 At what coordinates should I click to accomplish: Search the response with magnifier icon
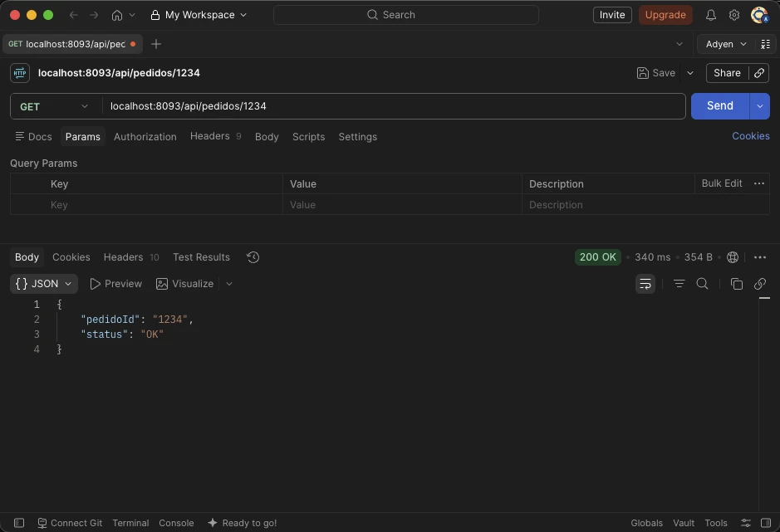tap(703, 284)
